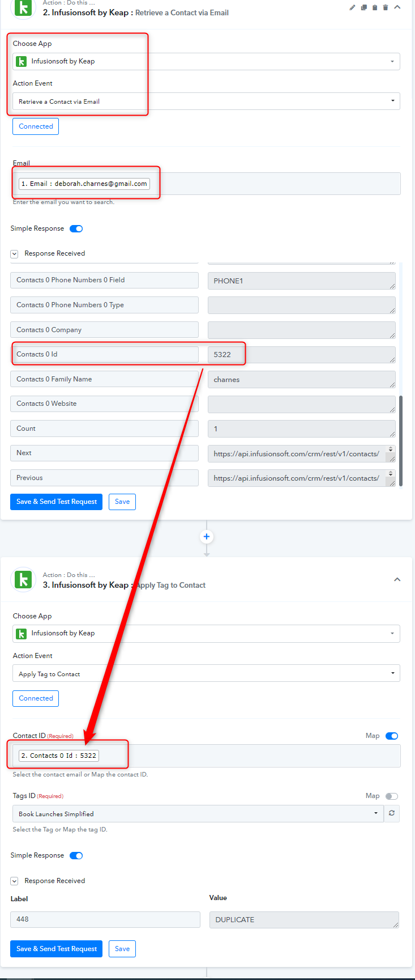Click the Count label field
This screenshot has width=415, height=980.
[x=104, y=429]
